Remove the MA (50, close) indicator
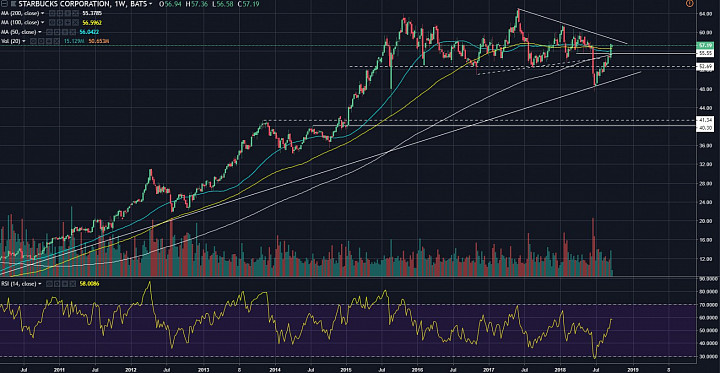Image resolution: width=720 pixels, height=373 pixels. coord(73,32)
